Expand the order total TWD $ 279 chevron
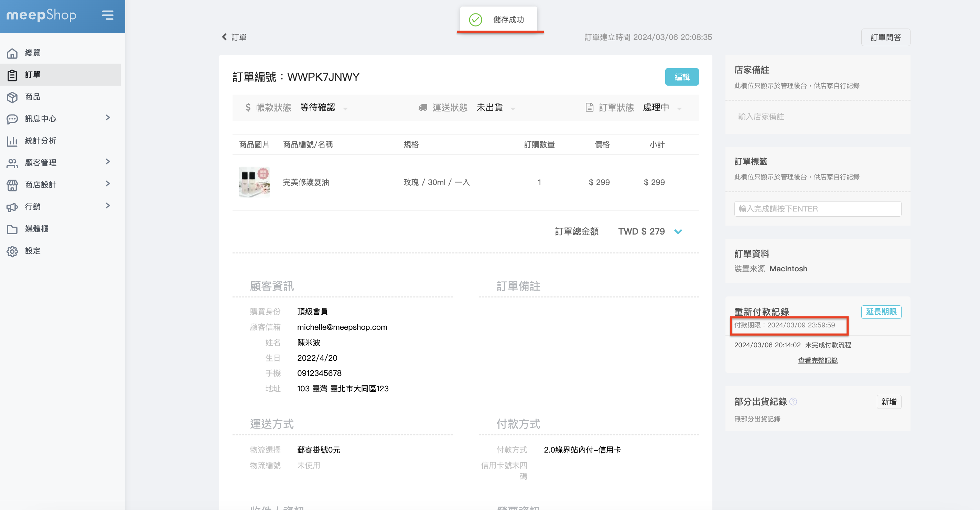 (x=678, y=231)
